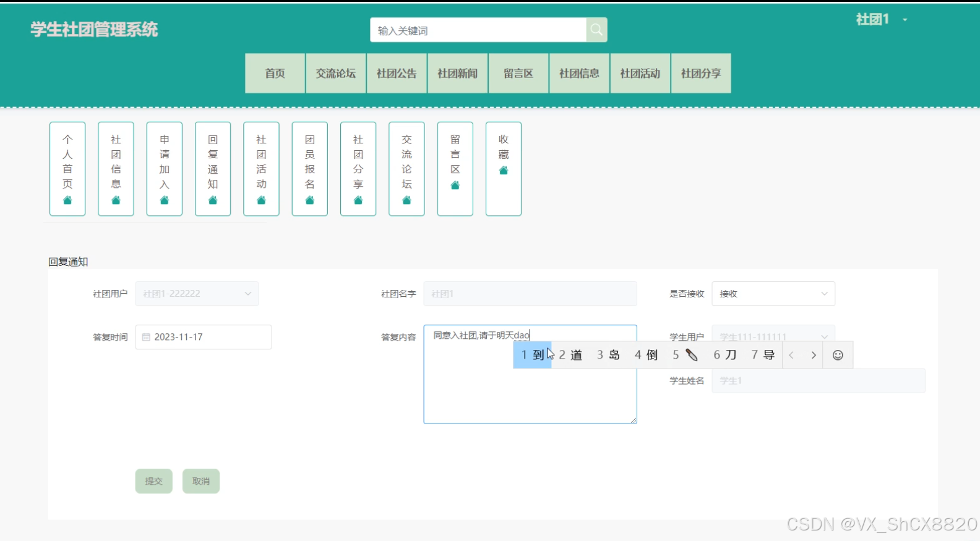Open 留言区 in top navigation
Viewport: 980px width, 541px height.
tap(518, 74)
